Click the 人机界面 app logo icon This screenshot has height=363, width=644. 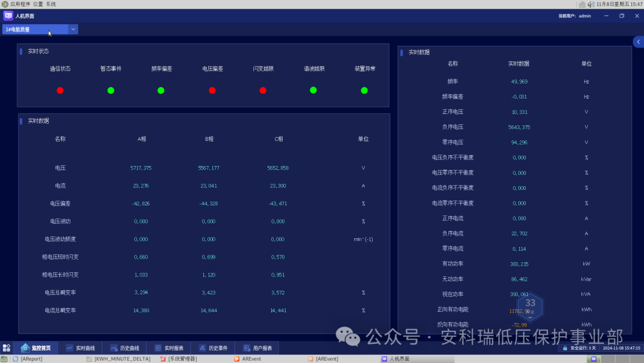pos(8,16)
